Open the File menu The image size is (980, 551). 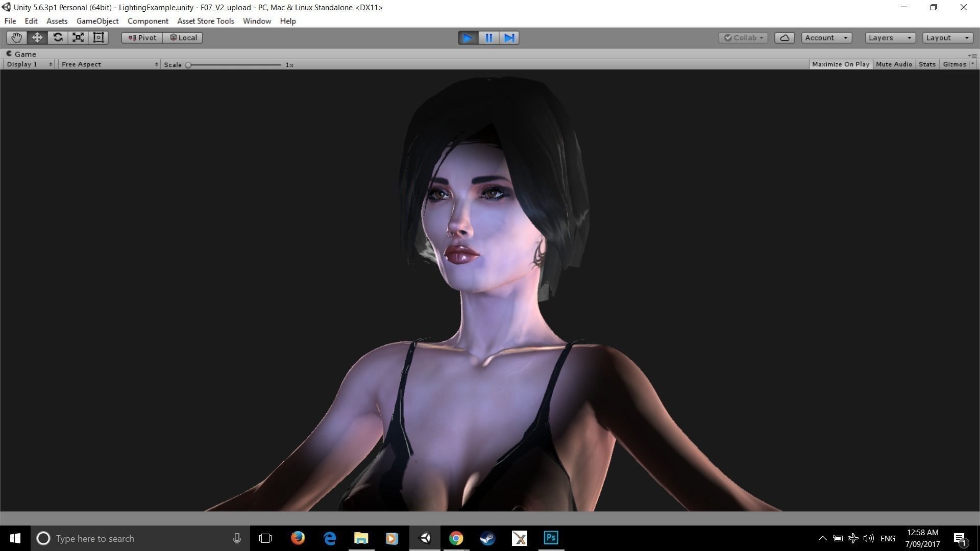click(10, 21)
